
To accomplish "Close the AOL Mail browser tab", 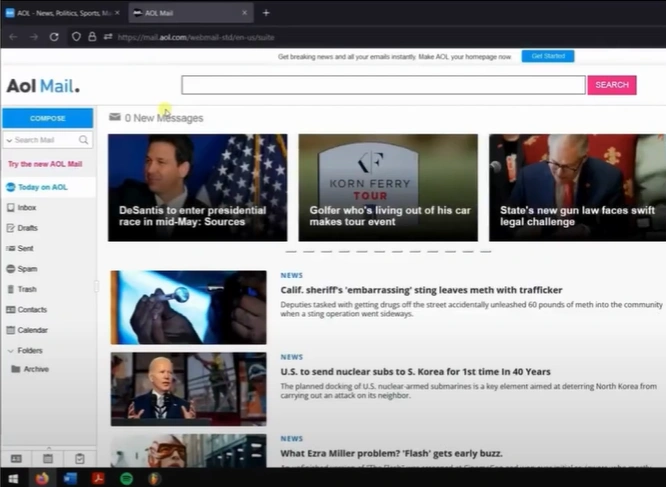I will 245,13.
